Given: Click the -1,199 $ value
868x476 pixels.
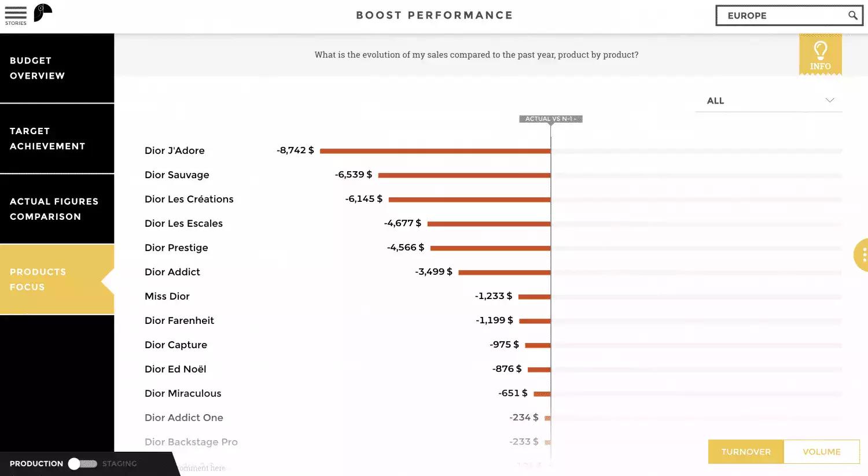Looking at the screenshot, I should [x=494, y=320].
